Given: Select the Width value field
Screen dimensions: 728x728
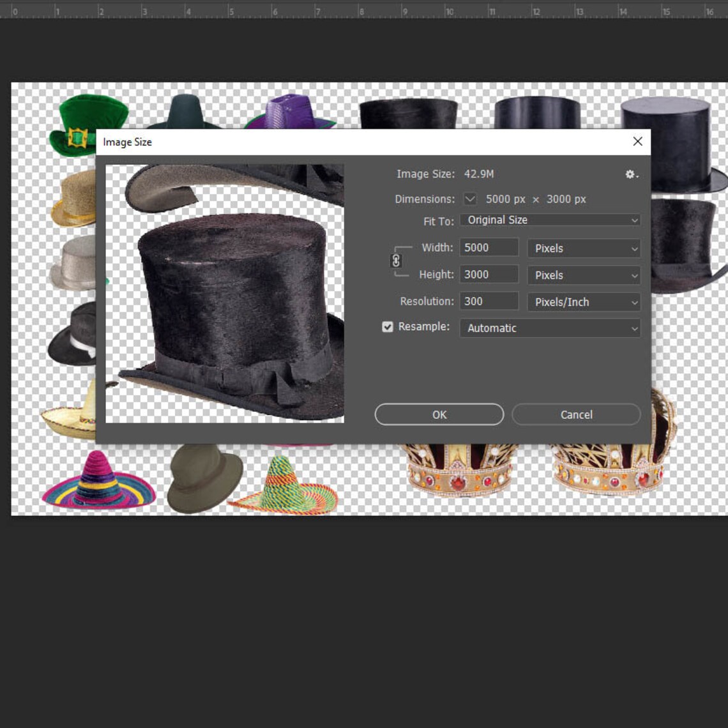Looking at the screenshot, I should click(x=489, y=247).
